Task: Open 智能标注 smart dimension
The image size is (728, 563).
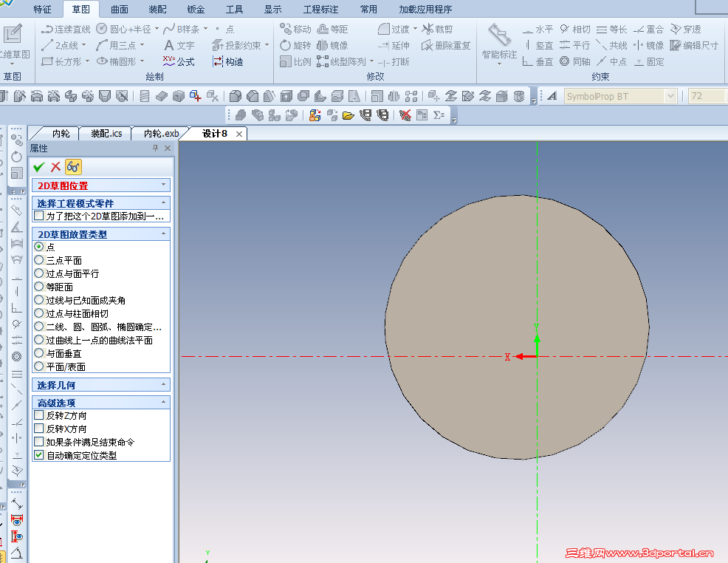Action: pyautogui.click(x=499, y=43)
